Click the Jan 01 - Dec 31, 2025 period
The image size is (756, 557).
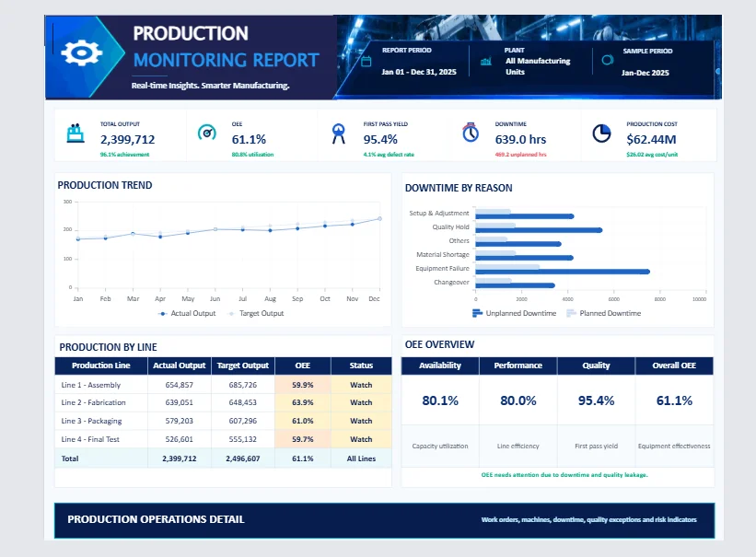419,72
